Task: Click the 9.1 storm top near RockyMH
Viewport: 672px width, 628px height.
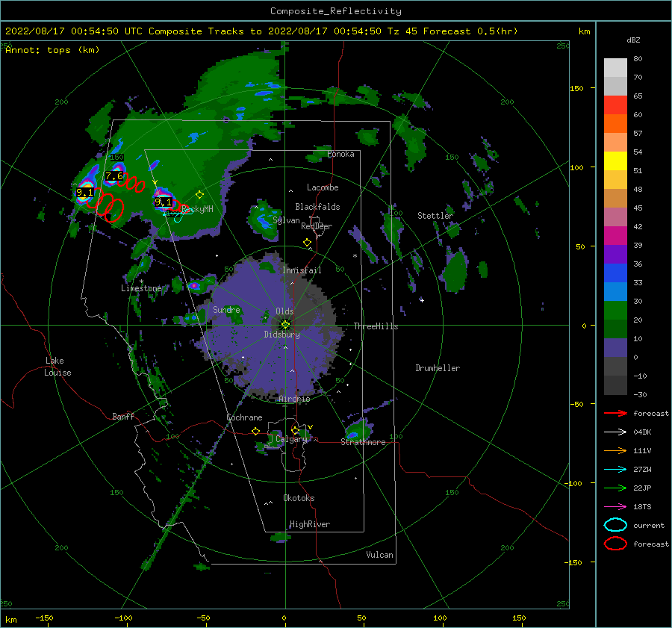Action: tap(163, 202)
